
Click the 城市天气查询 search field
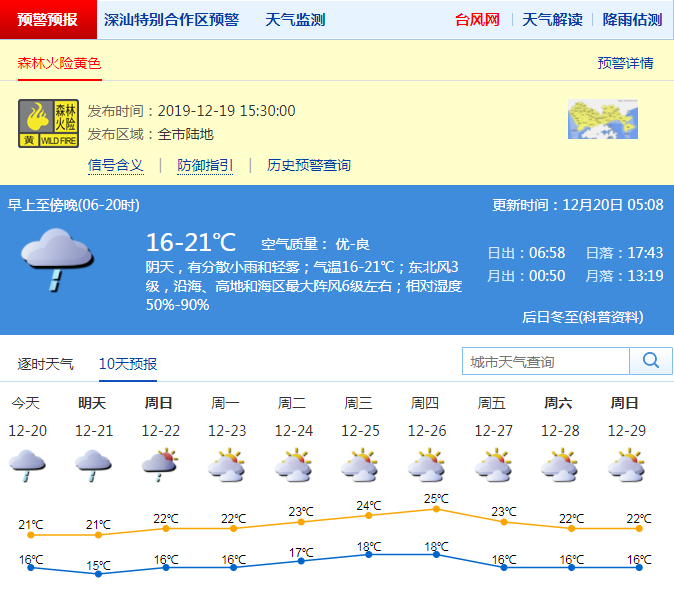point(545,361)
